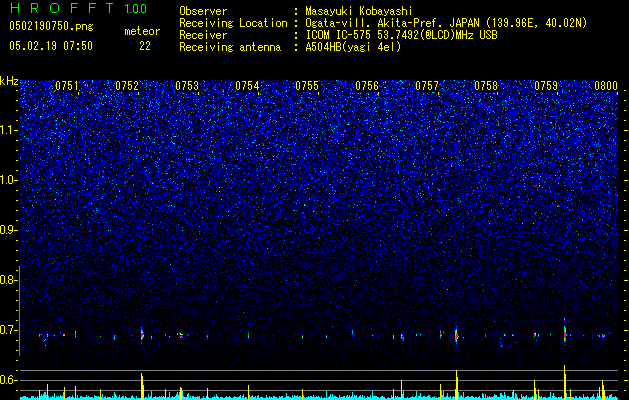The image size is (629, 400).
Task: Click the Receiving Location label
Action: pos(233,23)
